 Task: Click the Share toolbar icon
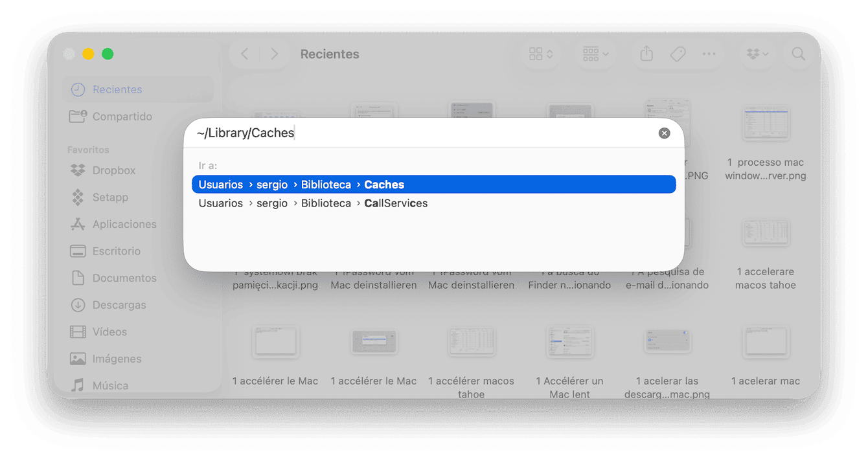tap(646, 54)
